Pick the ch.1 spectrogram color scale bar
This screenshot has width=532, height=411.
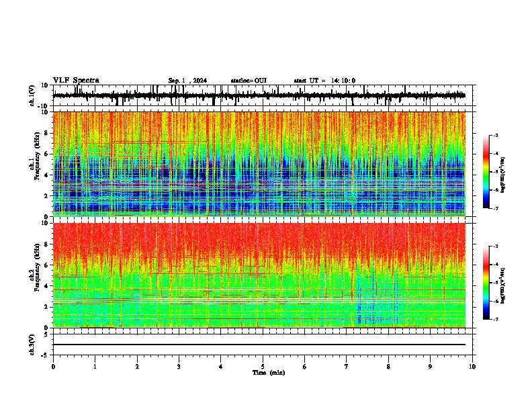486,172
